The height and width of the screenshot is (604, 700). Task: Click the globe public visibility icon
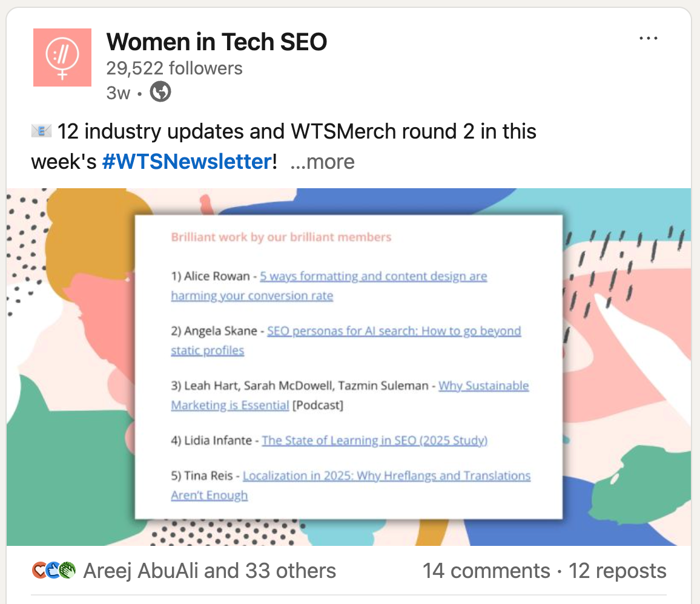160,92
